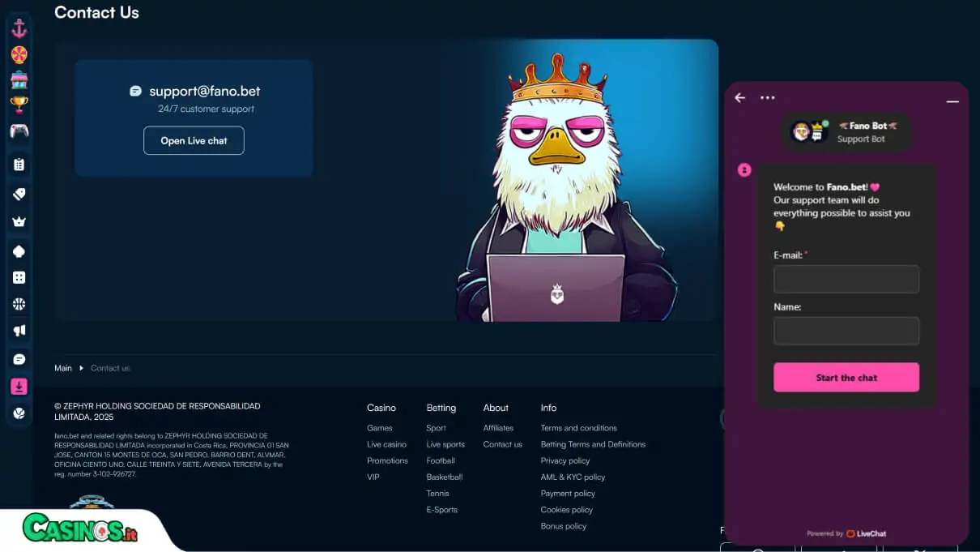Open the spade card icon in the sidebar
Screen dimensions: 980x552
tap(19, 252)
